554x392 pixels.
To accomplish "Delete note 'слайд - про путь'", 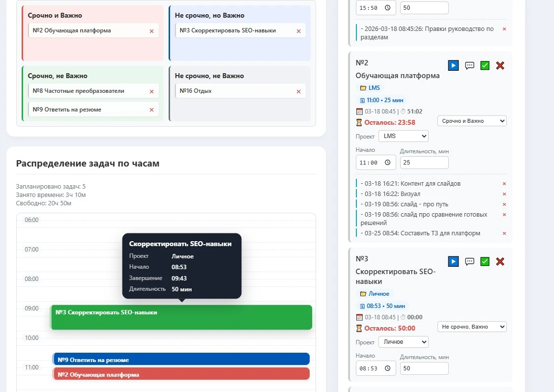I will click(504, 204).
